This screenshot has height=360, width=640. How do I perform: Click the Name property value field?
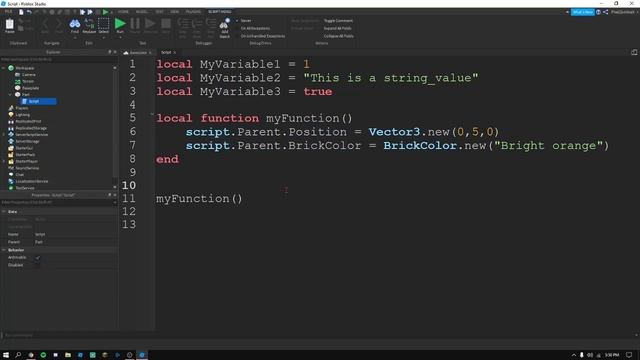pos(75,234)
